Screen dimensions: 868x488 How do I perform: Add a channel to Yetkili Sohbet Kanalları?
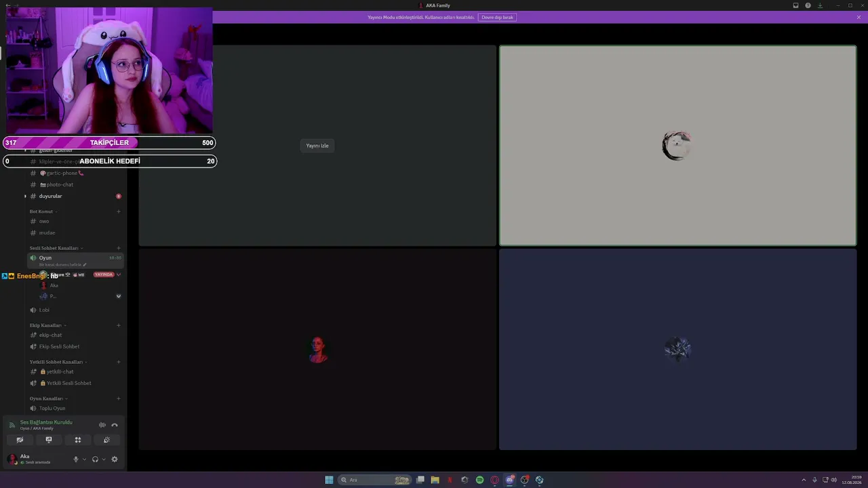(119, 362)
